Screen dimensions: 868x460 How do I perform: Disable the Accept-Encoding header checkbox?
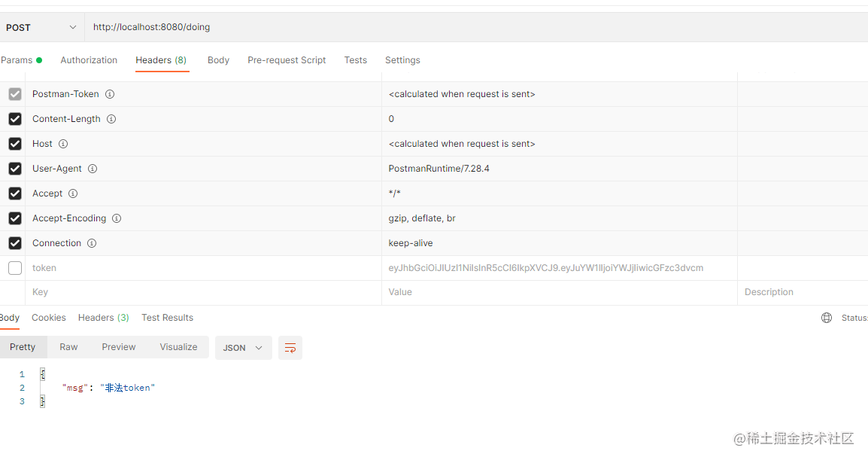point(15,218)
